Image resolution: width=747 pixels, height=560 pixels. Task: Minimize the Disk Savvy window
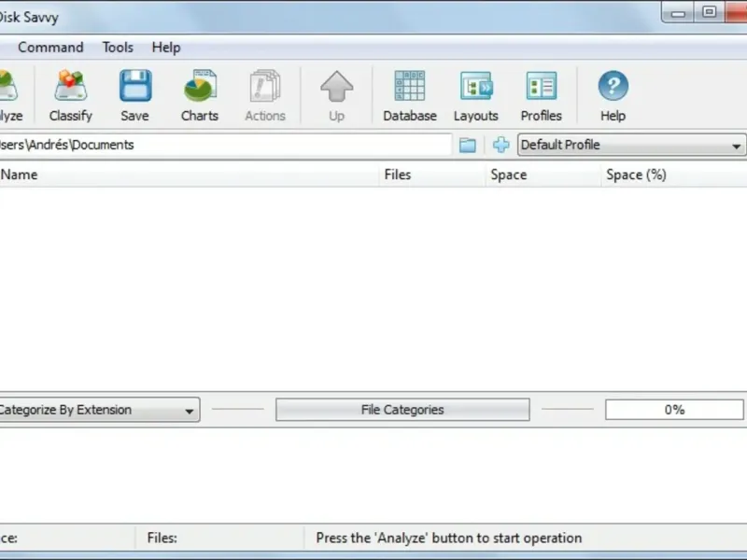click(x=678, y=12)
